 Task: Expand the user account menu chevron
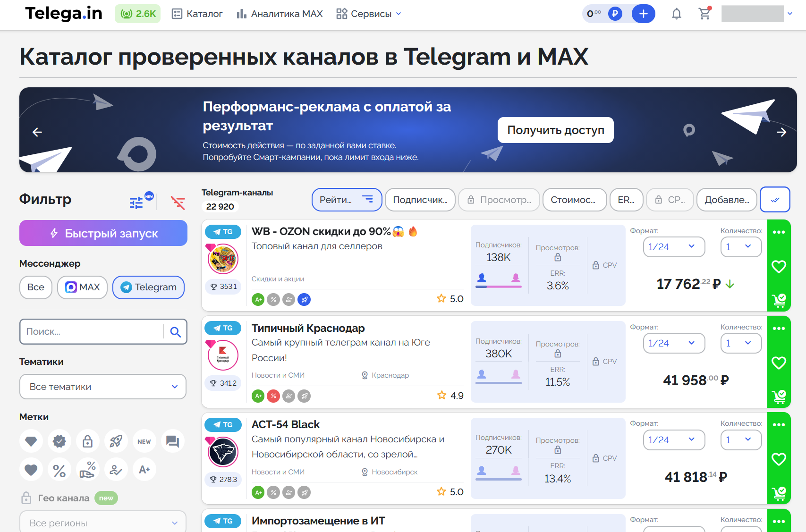(790, 14)
